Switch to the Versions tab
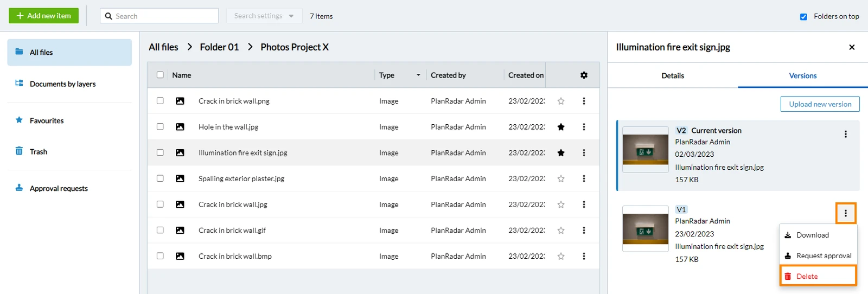This screenshot has width=868, height=294. click(803, 75)
